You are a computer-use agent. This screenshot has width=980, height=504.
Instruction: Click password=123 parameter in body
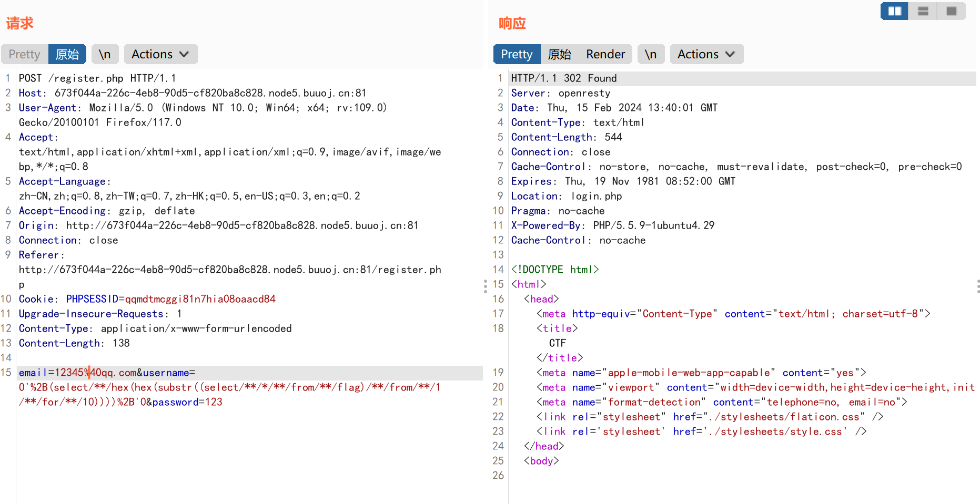tap(187, 402)
